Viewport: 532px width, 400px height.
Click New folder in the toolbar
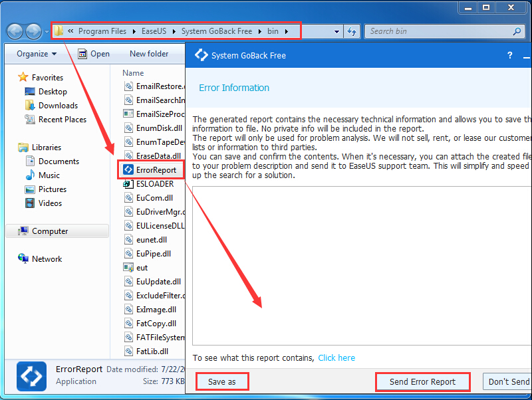point(149,54)
